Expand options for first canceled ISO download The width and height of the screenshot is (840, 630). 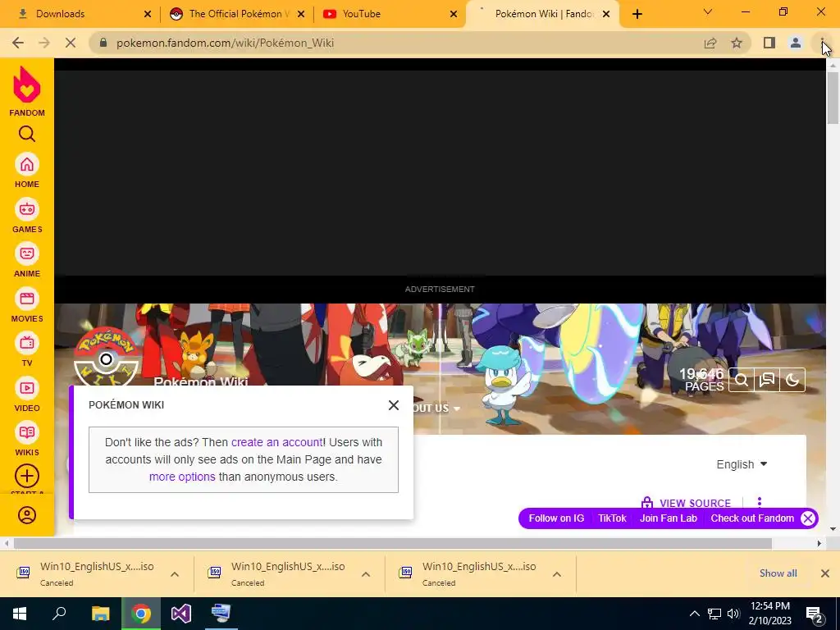[175, 574]
